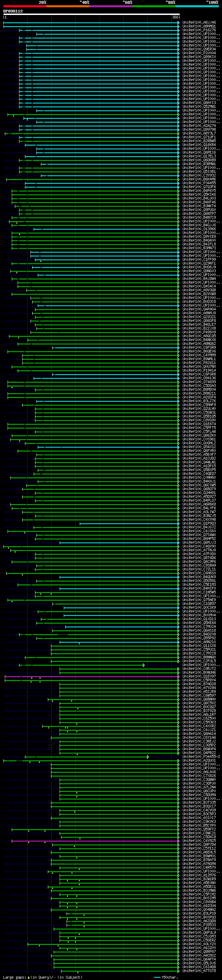Select the UniRef100_Q8AYI3 label
The image size is (222, 980).
pyautogui.click(x=199, y=103)
